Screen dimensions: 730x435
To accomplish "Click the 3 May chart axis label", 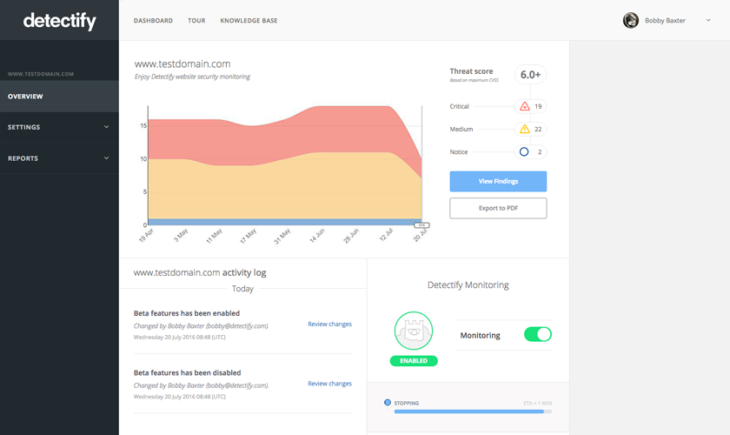I will [181, 235].
